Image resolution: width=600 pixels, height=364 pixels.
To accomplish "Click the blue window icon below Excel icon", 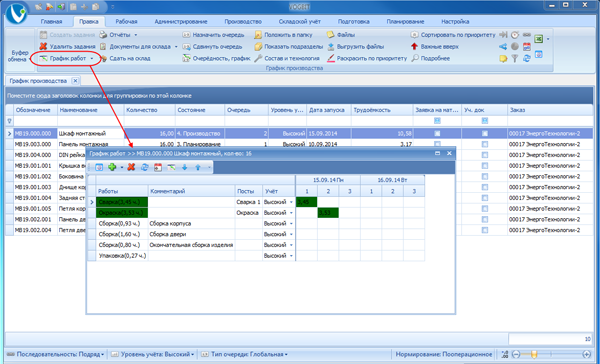I will coord(539,55).
